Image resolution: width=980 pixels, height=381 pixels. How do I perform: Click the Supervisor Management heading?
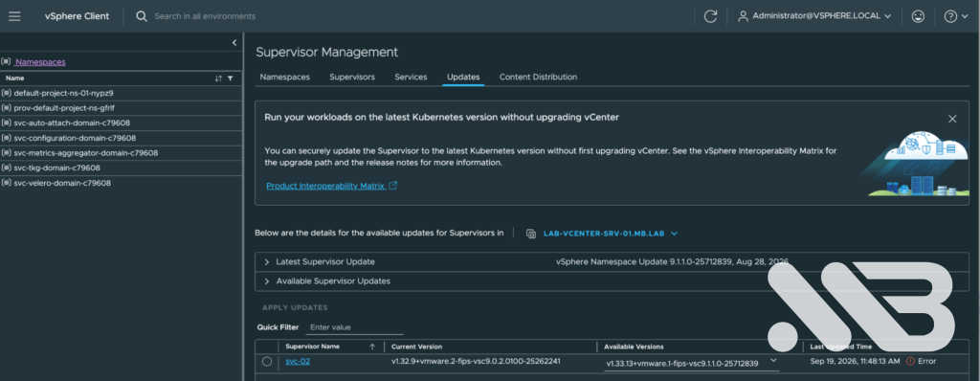point(327,52)
